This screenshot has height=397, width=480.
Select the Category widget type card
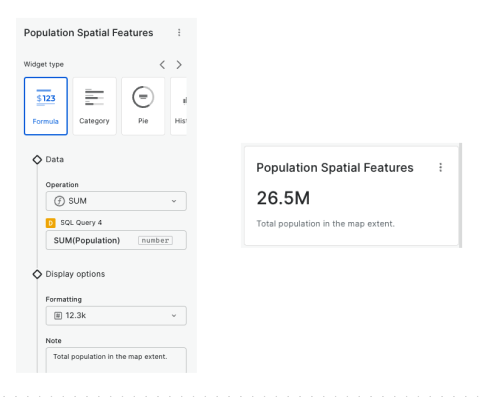(x=94, y=106)
